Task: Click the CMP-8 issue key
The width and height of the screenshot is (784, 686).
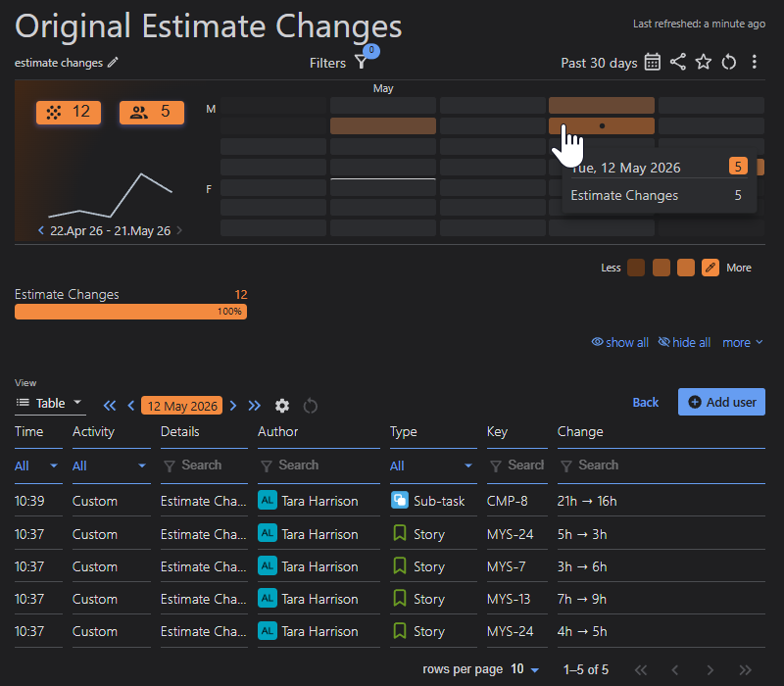Action: point(507,501)
